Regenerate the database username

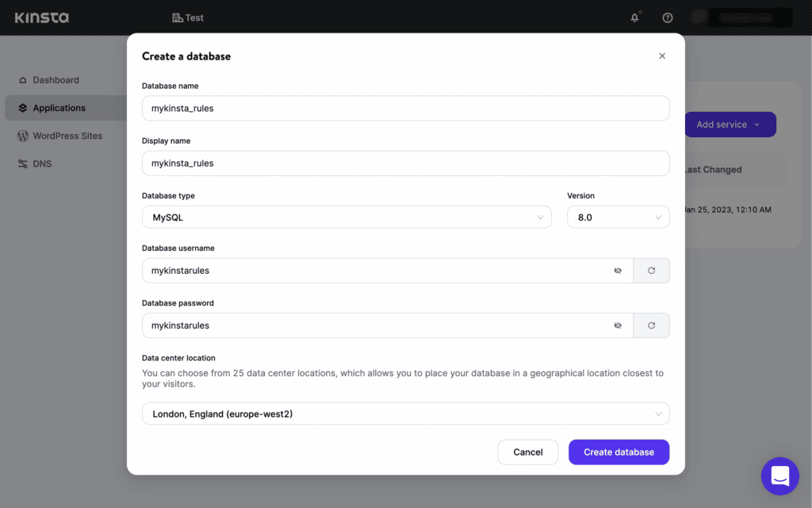tap(650, 270)
